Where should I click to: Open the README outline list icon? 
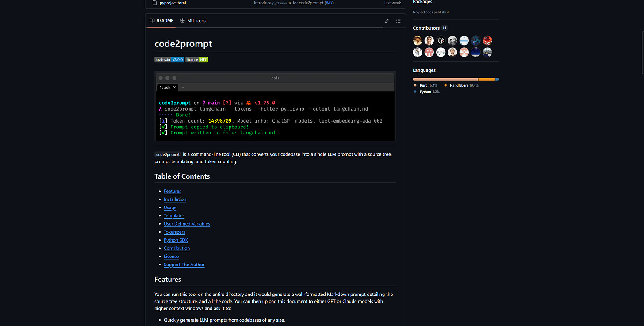pos(398,21)
